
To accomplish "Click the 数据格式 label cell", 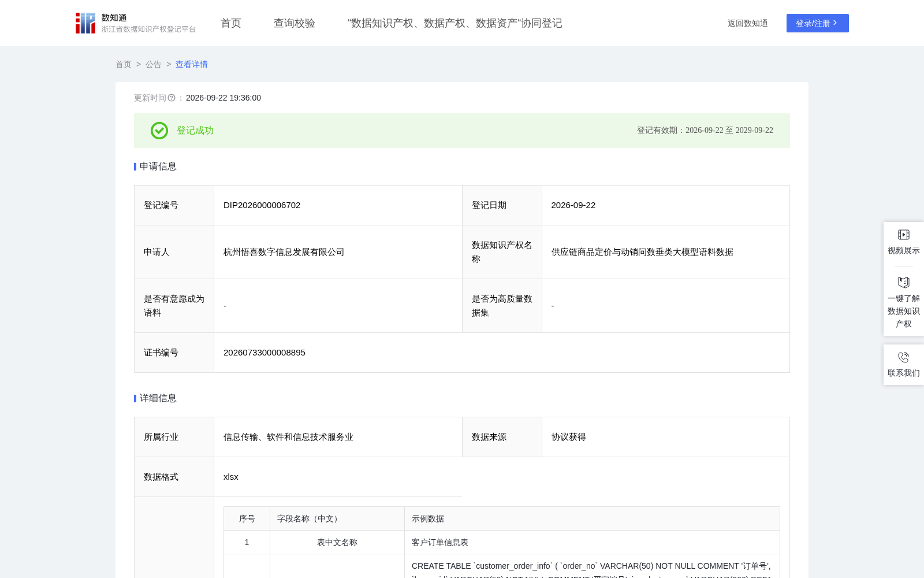I will click(174, 477).
